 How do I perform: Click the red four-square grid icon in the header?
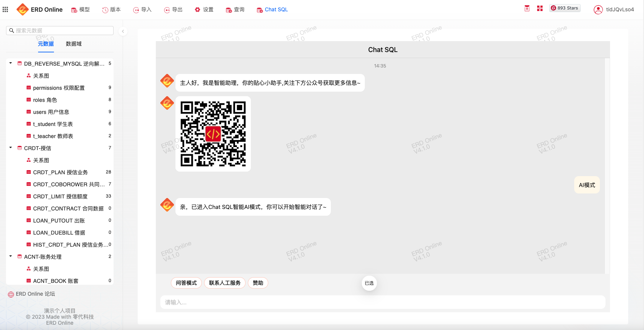tap(540, 8)
